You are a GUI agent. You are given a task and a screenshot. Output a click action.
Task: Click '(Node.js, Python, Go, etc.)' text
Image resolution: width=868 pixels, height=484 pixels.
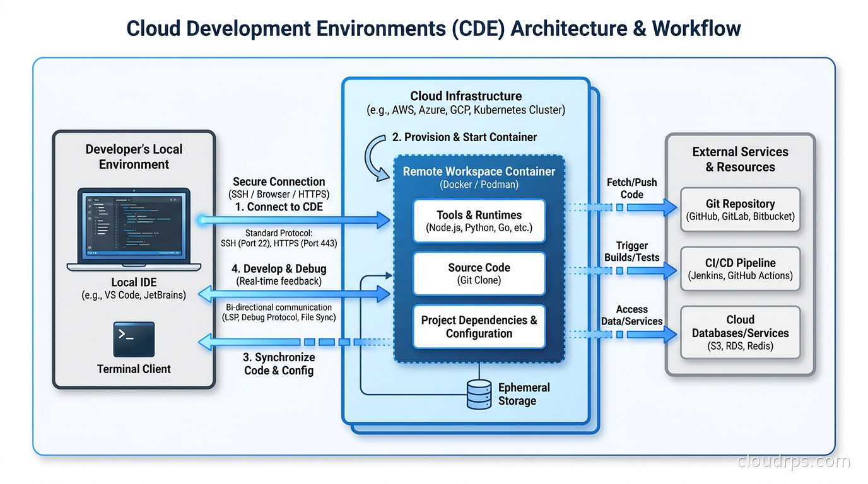[x=479, y=228]
